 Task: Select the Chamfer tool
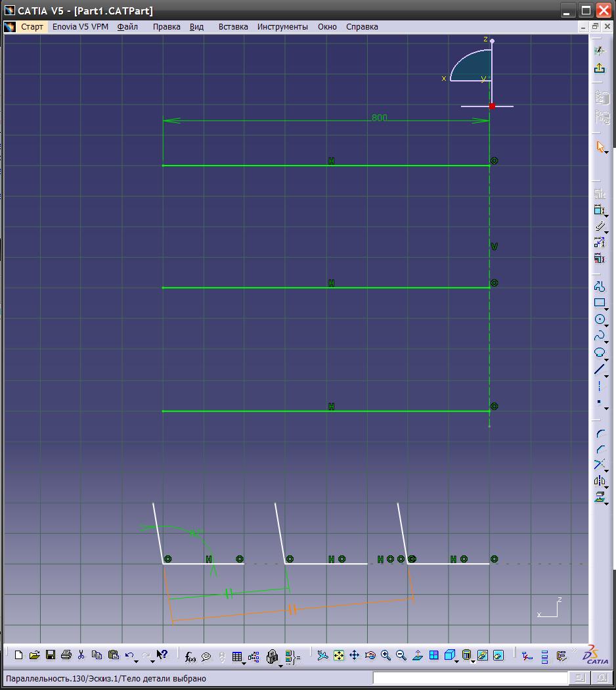point(600,449)
